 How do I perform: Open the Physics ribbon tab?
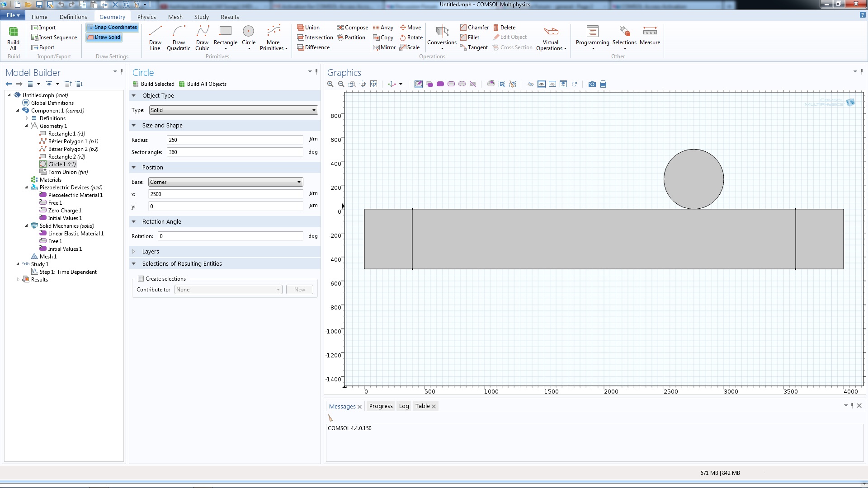click(x=146, y=17)
